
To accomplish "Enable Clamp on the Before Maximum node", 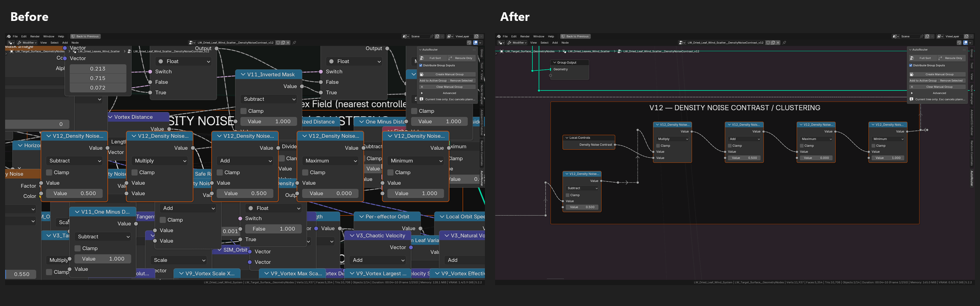I will coord(305,172).
